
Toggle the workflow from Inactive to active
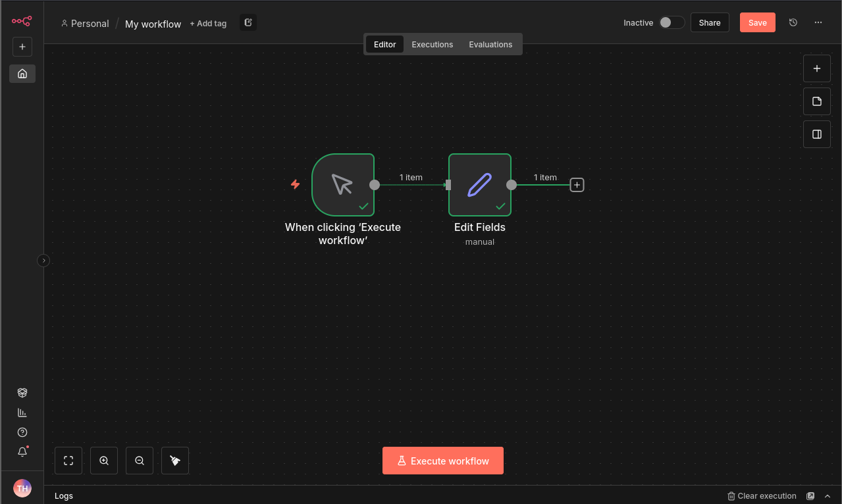(671, 22)
